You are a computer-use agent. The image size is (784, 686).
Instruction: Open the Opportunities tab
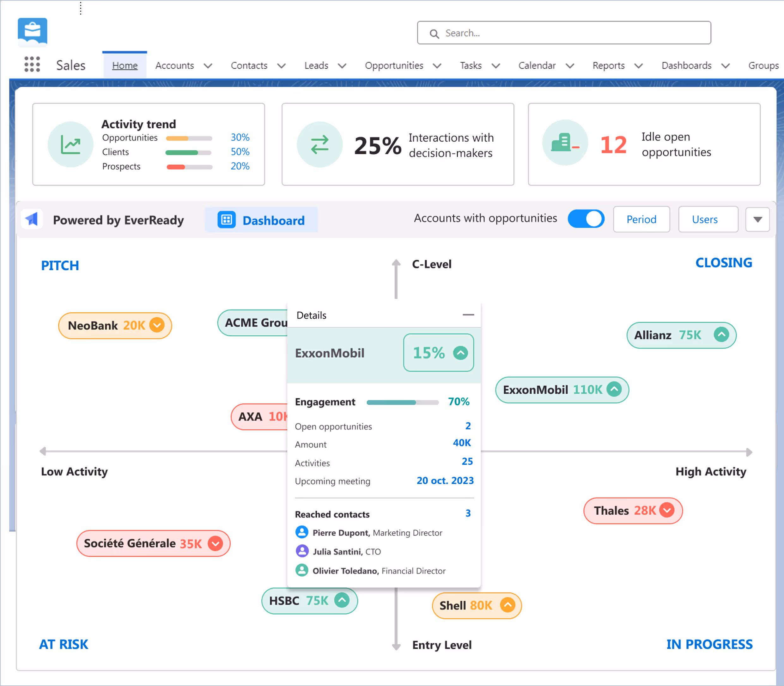point(394,65)
